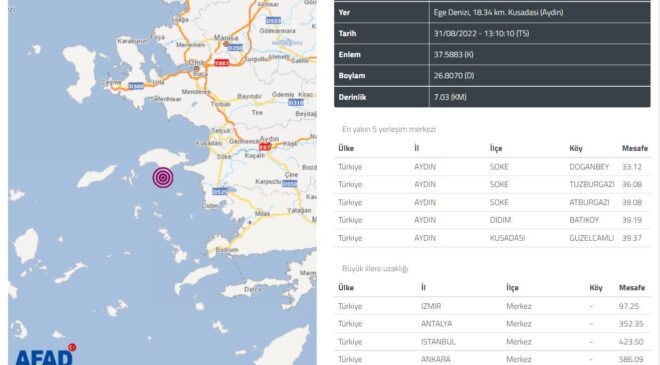Screen dimensions: 660x365
Task: Click the Mesafe header in nearest settlements table
Action: (x=635, y=148)
